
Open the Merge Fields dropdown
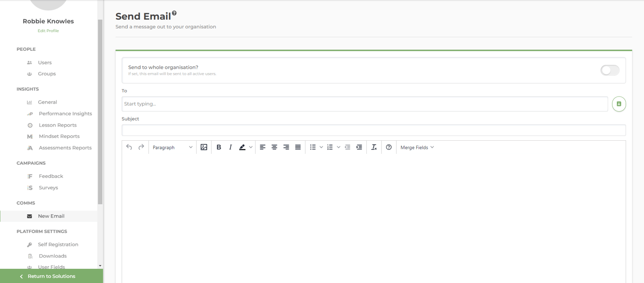pyautogui.click(x=417, y=147)
